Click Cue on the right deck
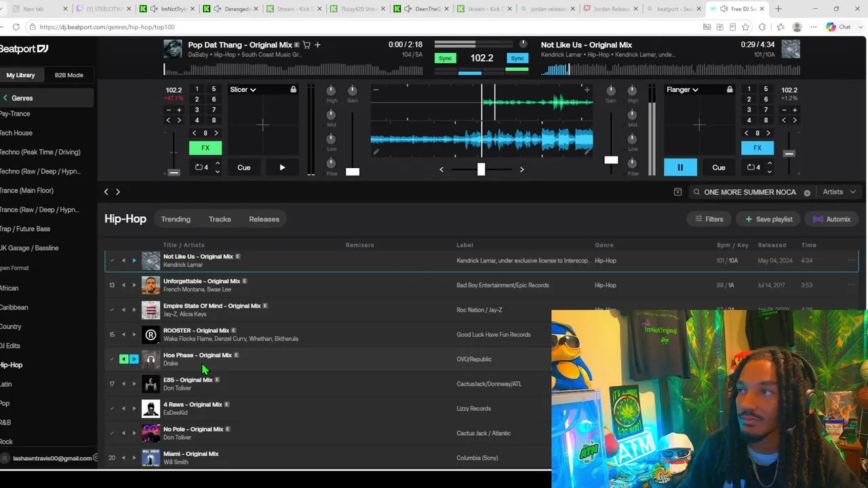Screen dimensions: 868x488 pos(719,167)
